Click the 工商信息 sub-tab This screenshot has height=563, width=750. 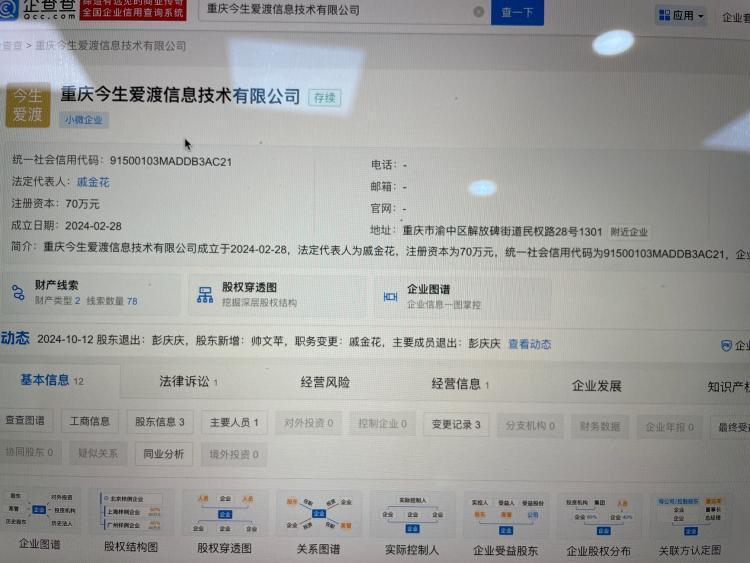(x=90, y=421)
